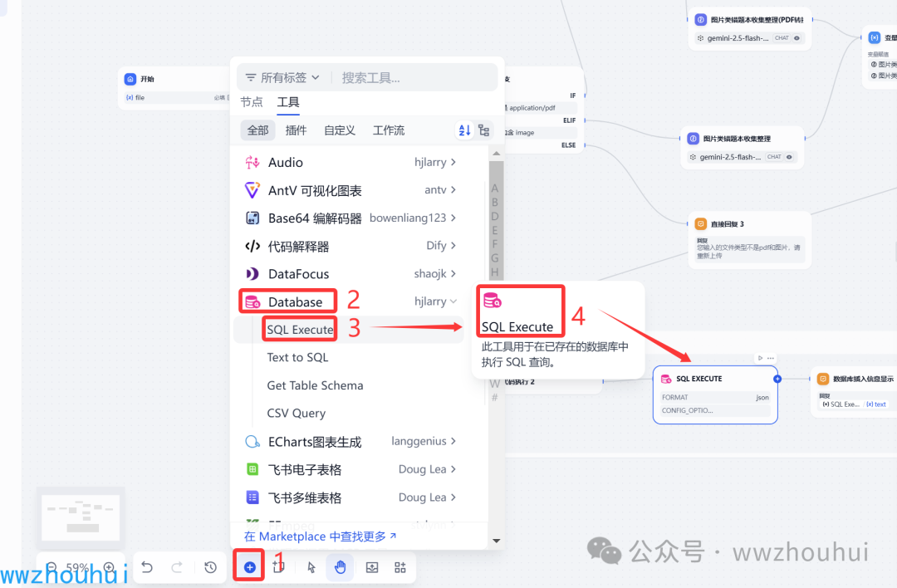Open 在 Marketplace 中查找更多 link
Viewport: 897px width, 588px height.
[321, 537]
